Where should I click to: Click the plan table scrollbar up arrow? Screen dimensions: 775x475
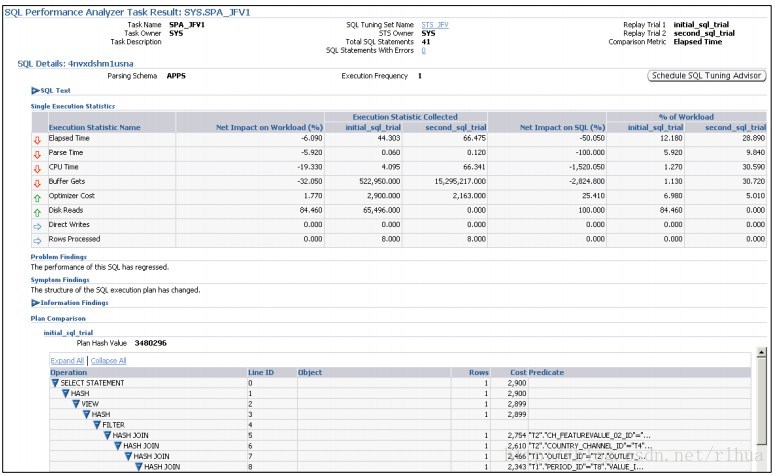(x=761, y=352)
